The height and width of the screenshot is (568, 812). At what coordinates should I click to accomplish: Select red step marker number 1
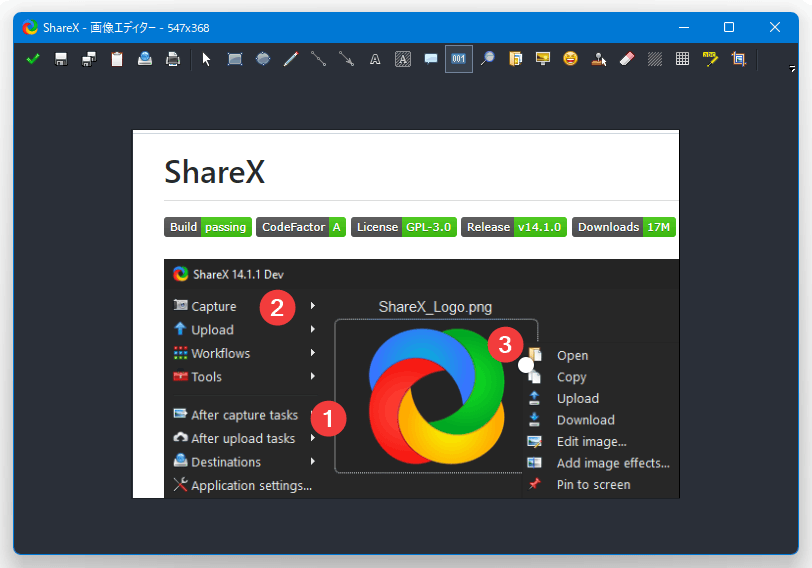(x=328, y=418)
